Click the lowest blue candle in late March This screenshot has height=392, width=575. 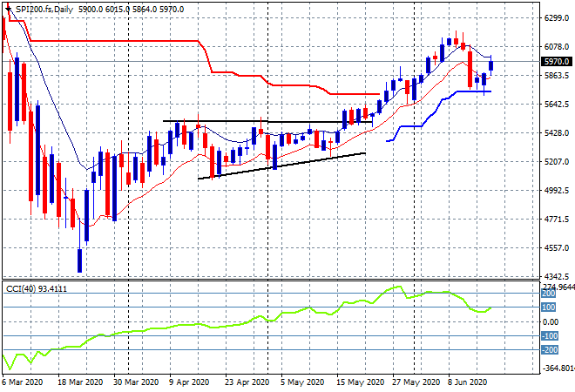pos(79,260)
